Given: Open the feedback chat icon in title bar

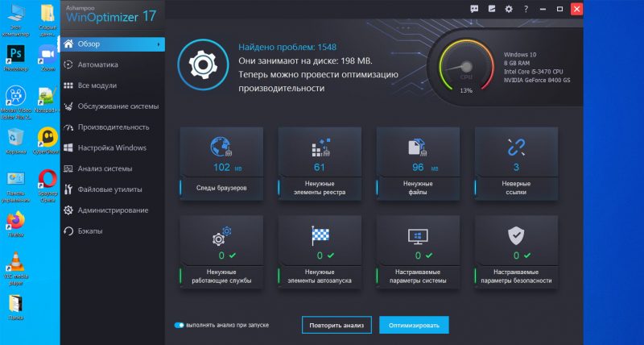Looking at the screenshot, I should [473, 9].
